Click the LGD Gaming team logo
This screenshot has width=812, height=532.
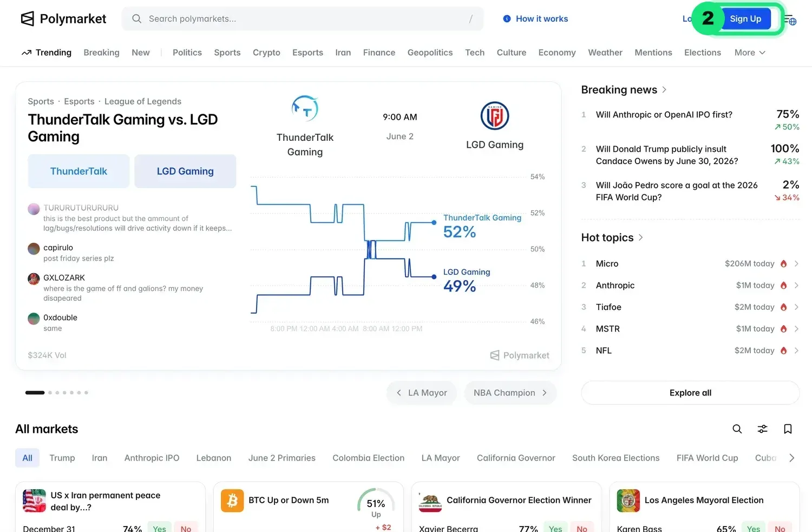(495, 116)
